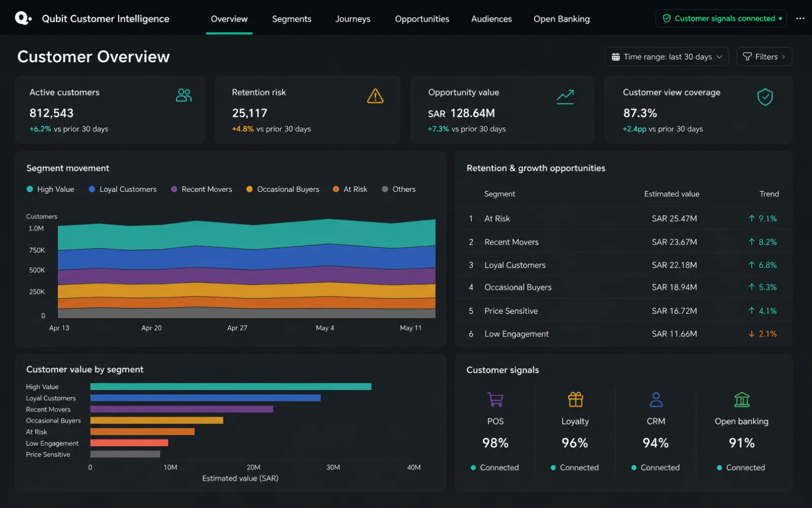Open the Recent Movers opportunity row
This screenshot has height=508, width=812.
(624, 242)
